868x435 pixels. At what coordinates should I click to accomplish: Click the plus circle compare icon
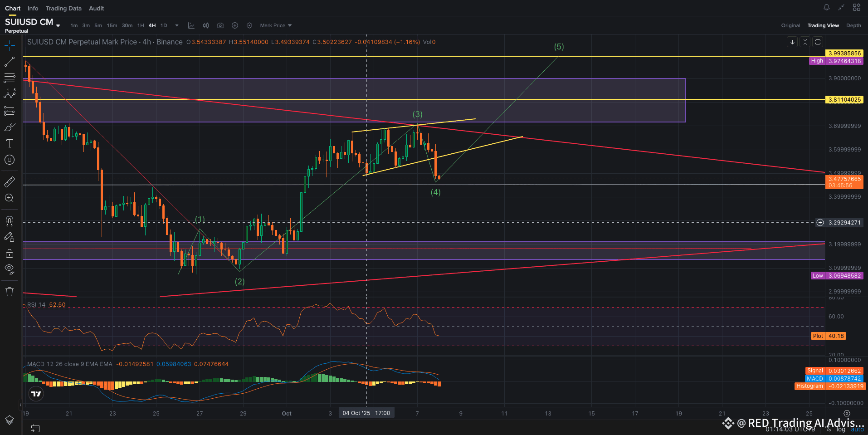pyautogui.click(x=235, y=25)
